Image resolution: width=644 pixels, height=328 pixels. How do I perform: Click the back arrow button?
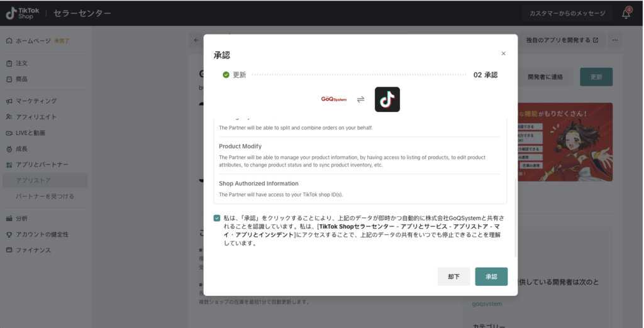(196, 40)
